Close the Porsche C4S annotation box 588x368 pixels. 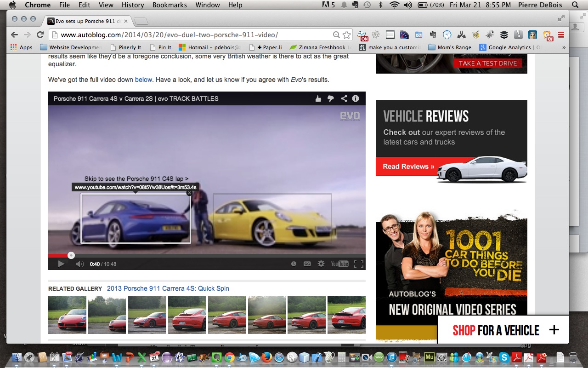(189, 194)
